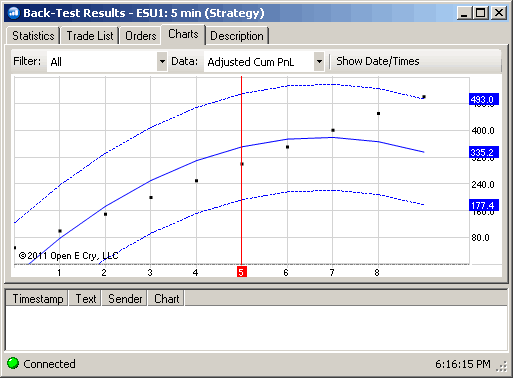This screenshot has height=378, width=513.
Task: Minimize the Back-Test Results window
Action: pyautogui.click(x=464, y=13)
